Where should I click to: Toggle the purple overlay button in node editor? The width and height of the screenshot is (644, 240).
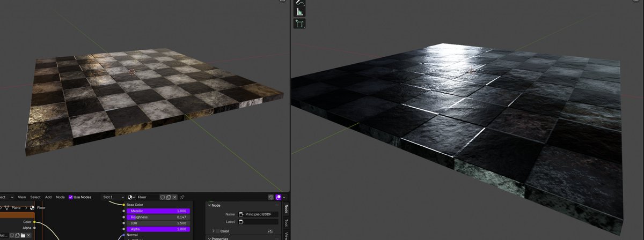click(278, 197)
